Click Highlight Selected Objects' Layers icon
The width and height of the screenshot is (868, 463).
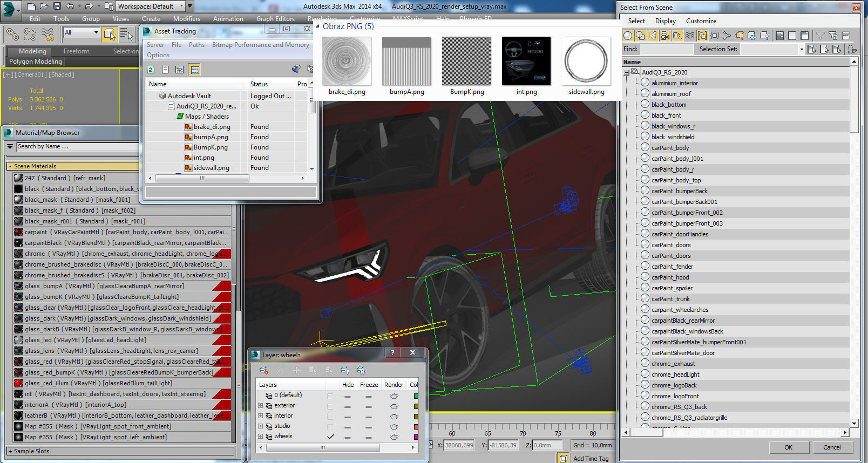[329, 370]
